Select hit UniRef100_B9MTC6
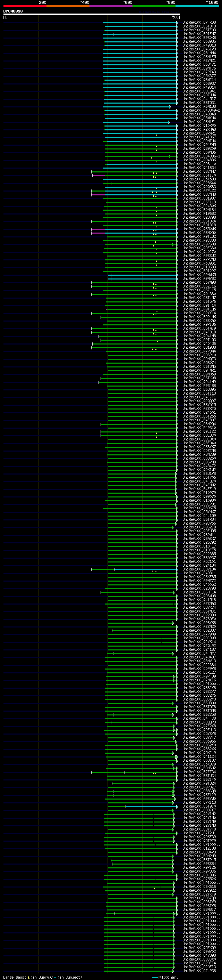This screenshot has height=980, width=222. pyautogui.click(x=199, y=68)
